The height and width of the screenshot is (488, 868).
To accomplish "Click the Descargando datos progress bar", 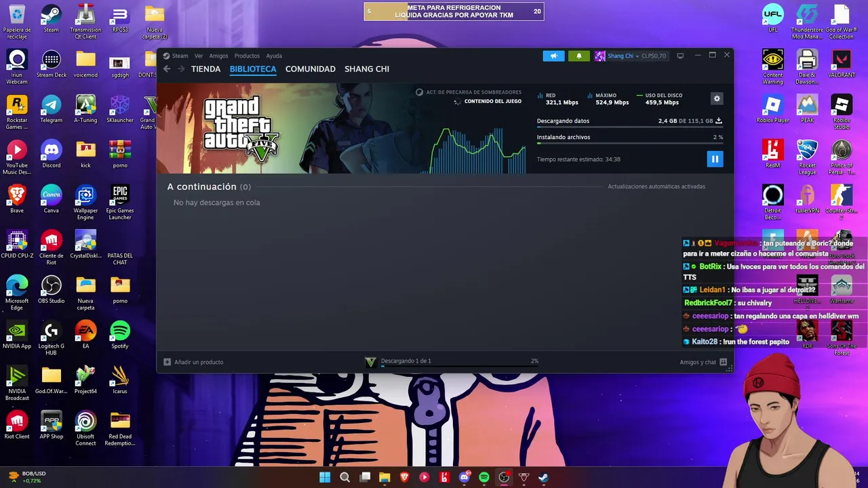I will pos(630,127).
